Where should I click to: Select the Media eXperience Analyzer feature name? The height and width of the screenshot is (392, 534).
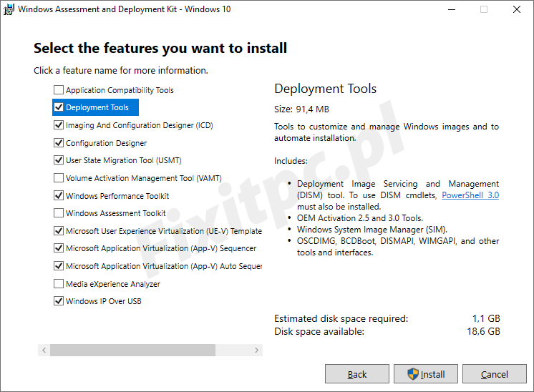[112, 284]
